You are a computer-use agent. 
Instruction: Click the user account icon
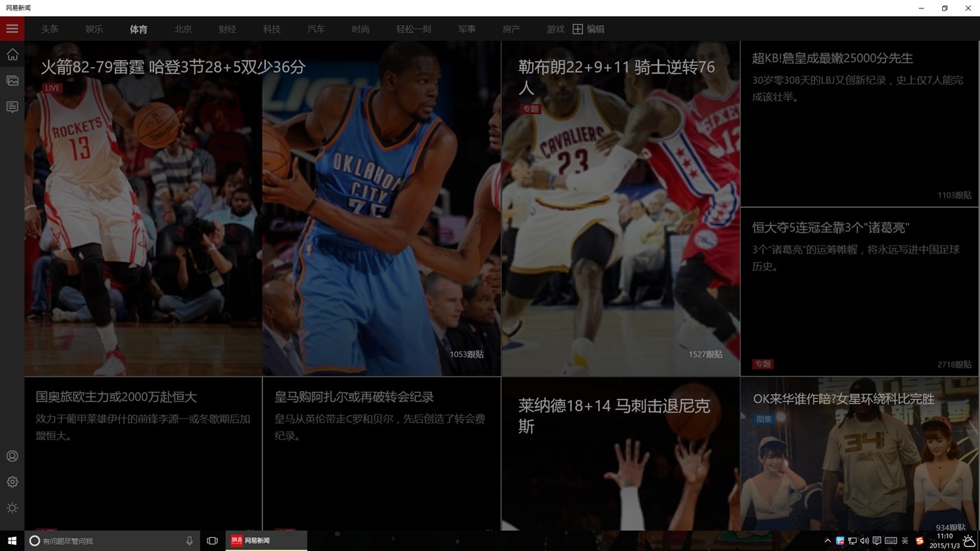12,456
